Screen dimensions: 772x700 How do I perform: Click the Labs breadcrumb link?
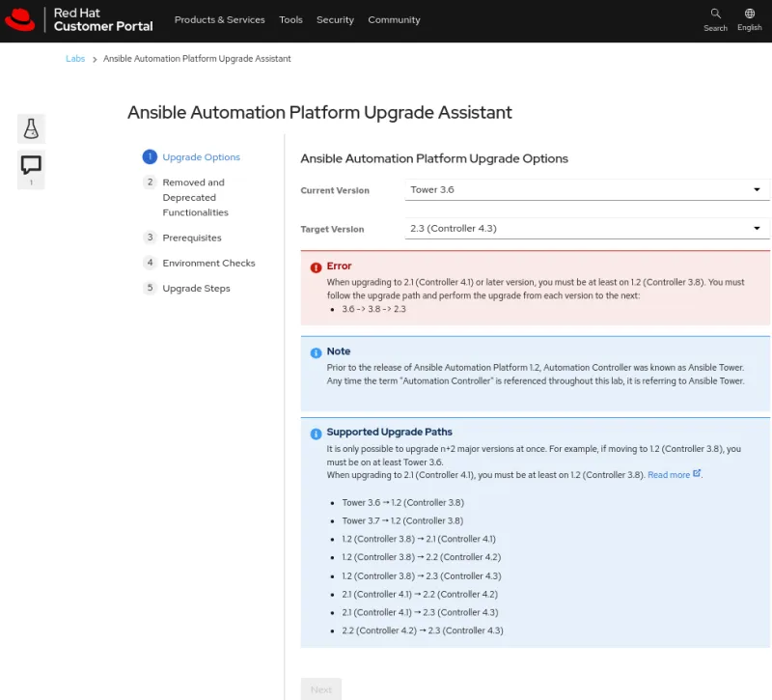pyautogui.click(x=75, y=58)
